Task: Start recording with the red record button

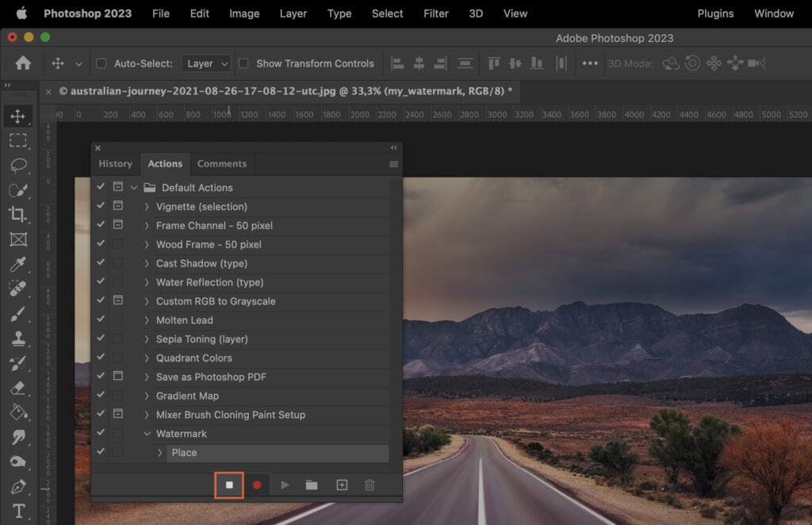Action: [257, 485]
